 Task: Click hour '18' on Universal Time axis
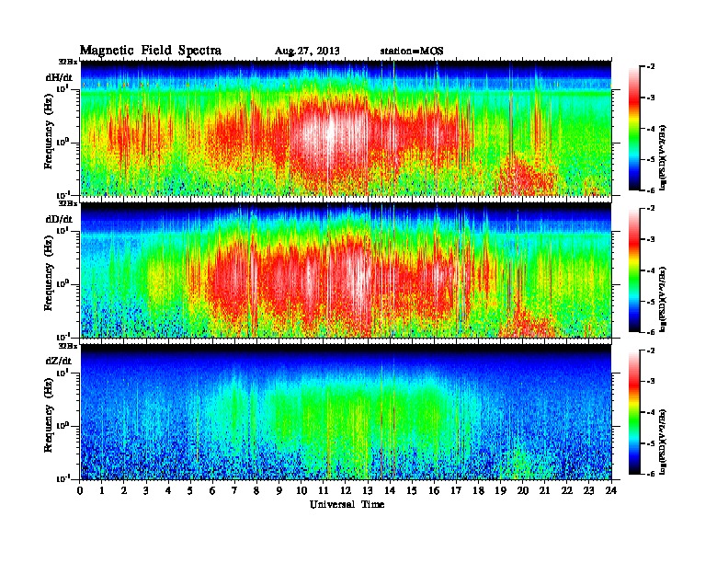(x=478, y=490)
